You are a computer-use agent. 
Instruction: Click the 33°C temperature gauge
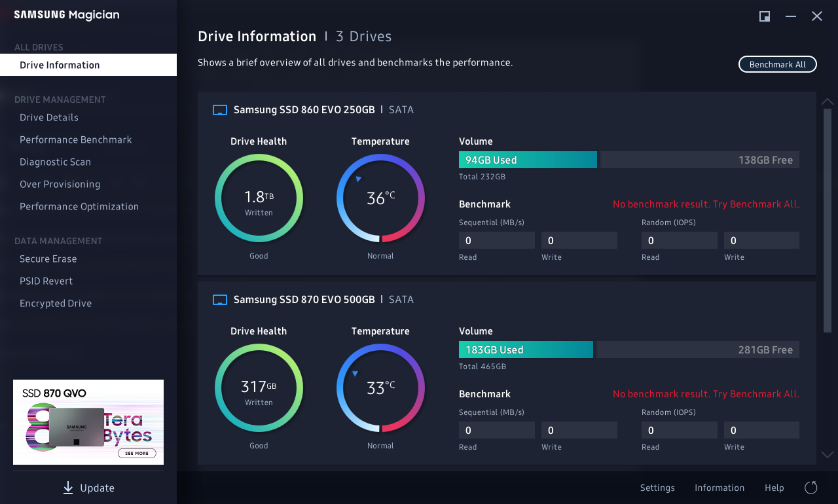point(380,388)
